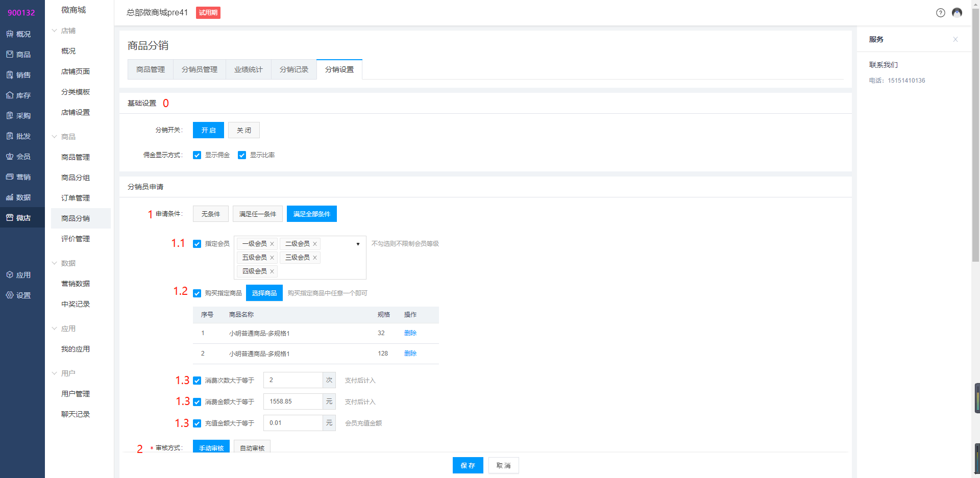
Task: Switch to the 分销员管理 tab
Action: click(x=199, y=69)
